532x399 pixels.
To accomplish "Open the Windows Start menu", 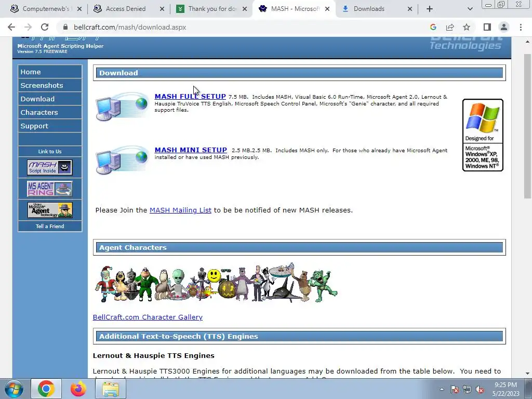I will click(x=14, y=389).
